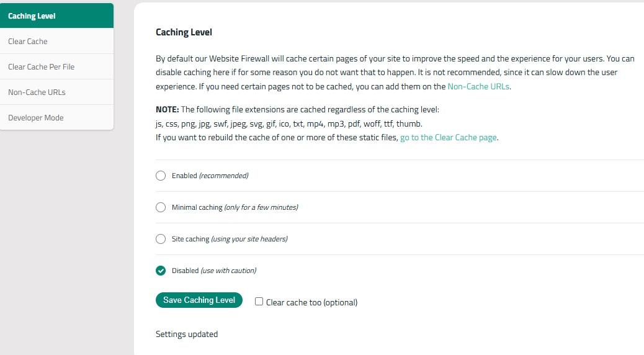Click the Minimal caching option label text
The width and height of the screenshot is (644, 355).
point(235,207)
